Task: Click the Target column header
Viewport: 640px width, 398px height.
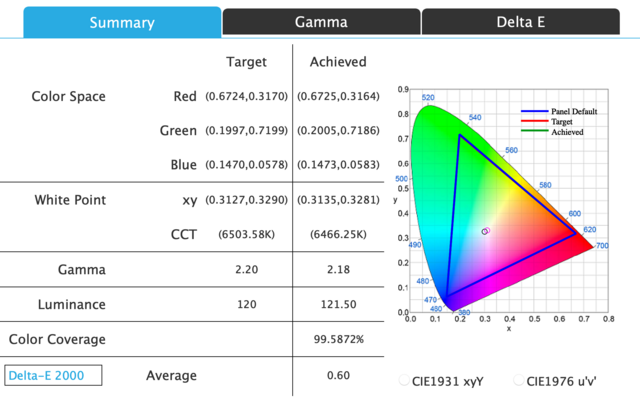Action: (247, 62)
